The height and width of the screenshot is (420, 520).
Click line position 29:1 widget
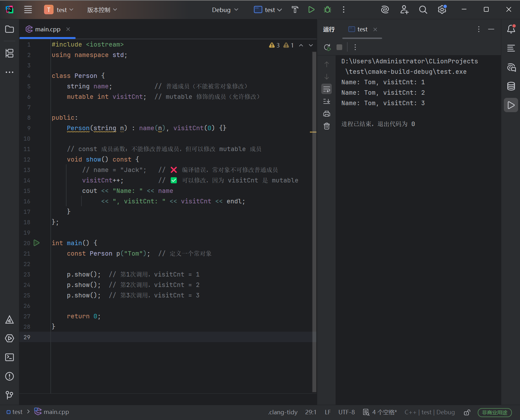point(311,412)
